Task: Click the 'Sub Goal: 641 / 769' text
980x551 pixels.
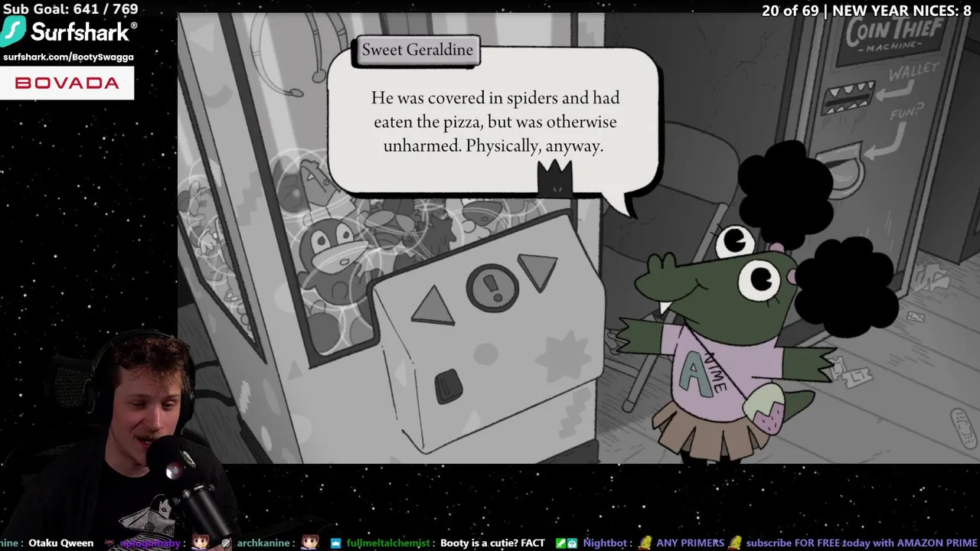Action: (70, 9)
